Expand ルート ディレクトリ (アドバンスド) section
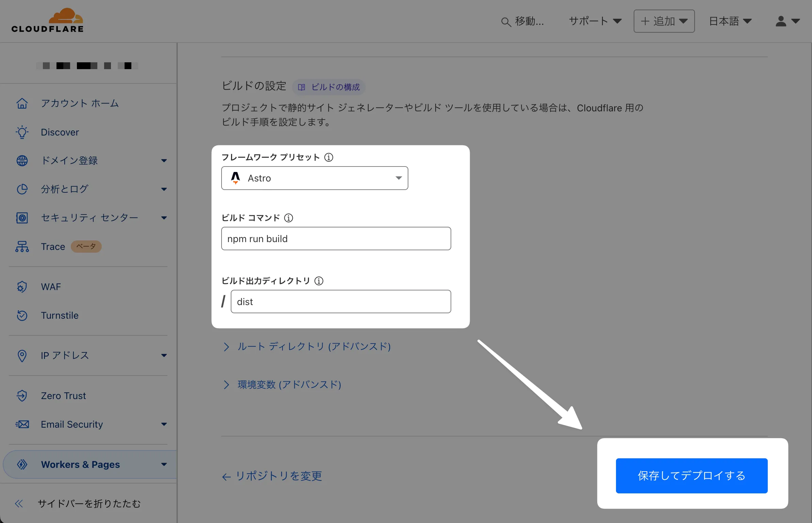Viewport: 812px width, 523px height. coord(313,347)
